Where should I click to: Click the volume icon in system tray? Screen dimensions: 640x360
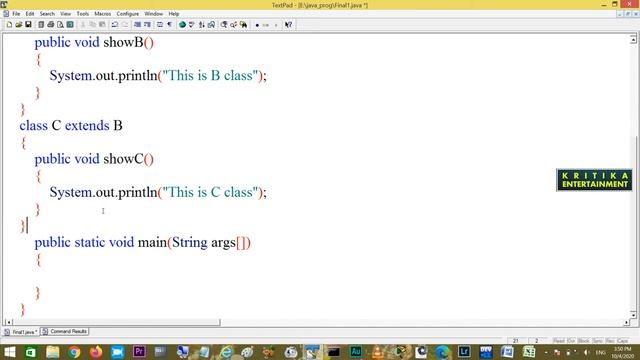[x=587, y=352]
